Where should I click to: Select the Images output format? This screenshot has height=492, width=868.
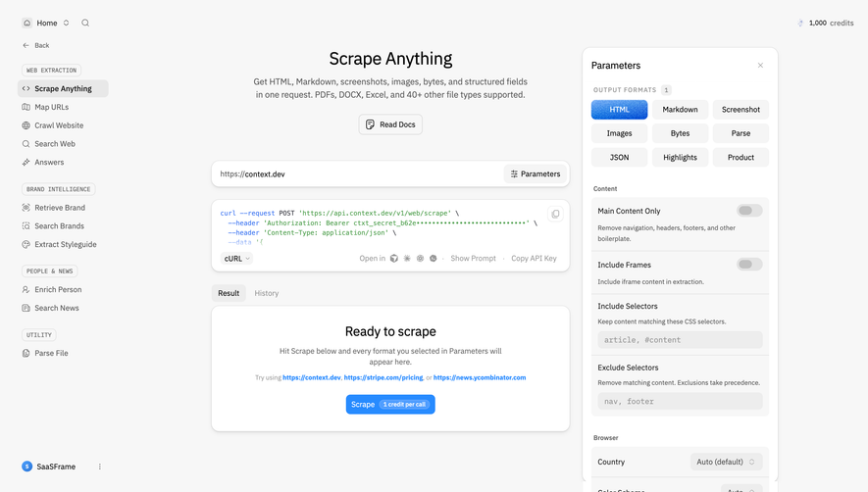[x=619, y=133]
